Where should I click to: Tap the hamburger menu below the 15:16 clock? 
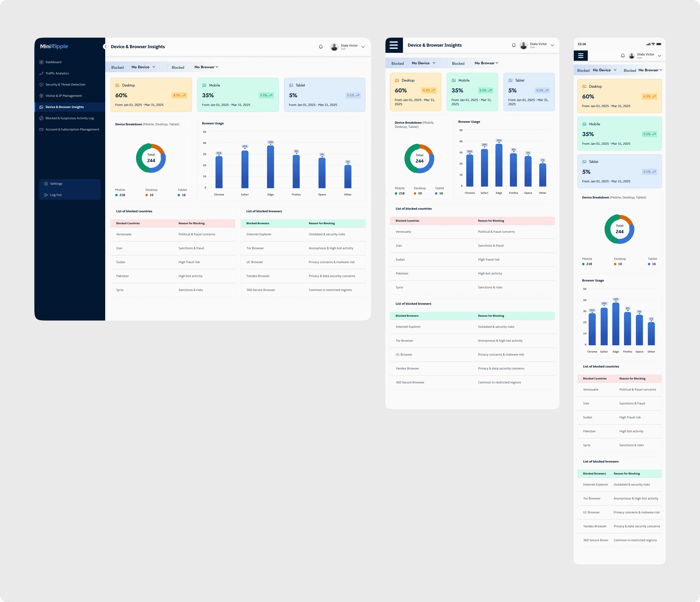point(580,56)
